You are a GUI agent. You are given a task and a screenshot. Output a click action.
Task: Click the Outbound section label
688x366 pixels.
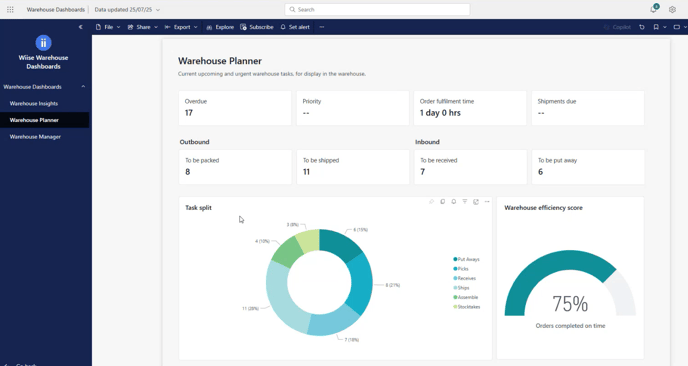(194, 142)
